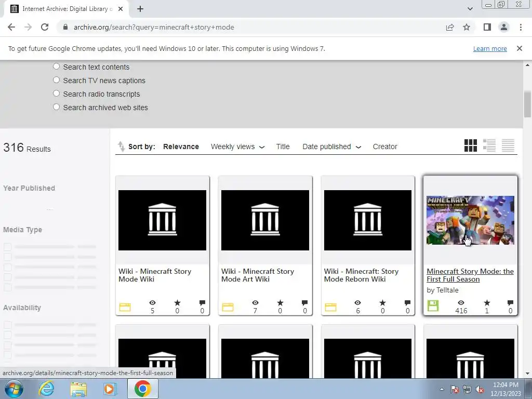Viewport: 532px width, 399px height.
Task: Go back to the previous page
Action: click(x=11, y=27)
